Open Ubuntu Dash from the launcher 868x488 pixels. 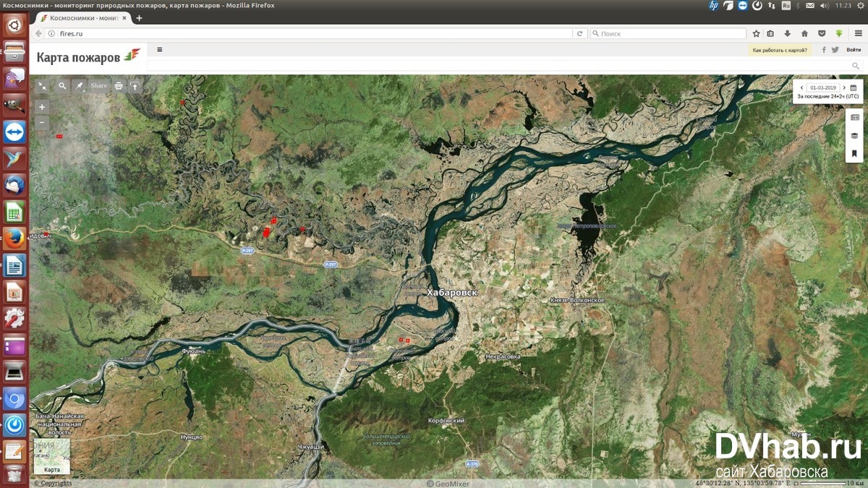pos(14,26)
